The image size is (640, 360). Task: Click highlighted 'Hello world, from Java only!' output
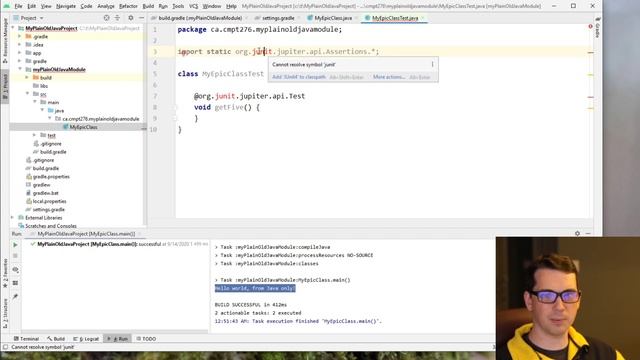point(255,288)
